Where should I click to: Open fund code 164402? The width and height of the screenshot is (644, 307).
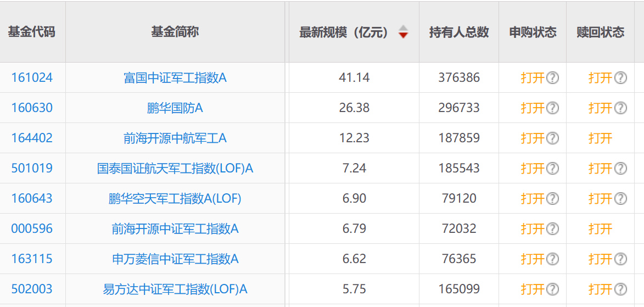32,138
